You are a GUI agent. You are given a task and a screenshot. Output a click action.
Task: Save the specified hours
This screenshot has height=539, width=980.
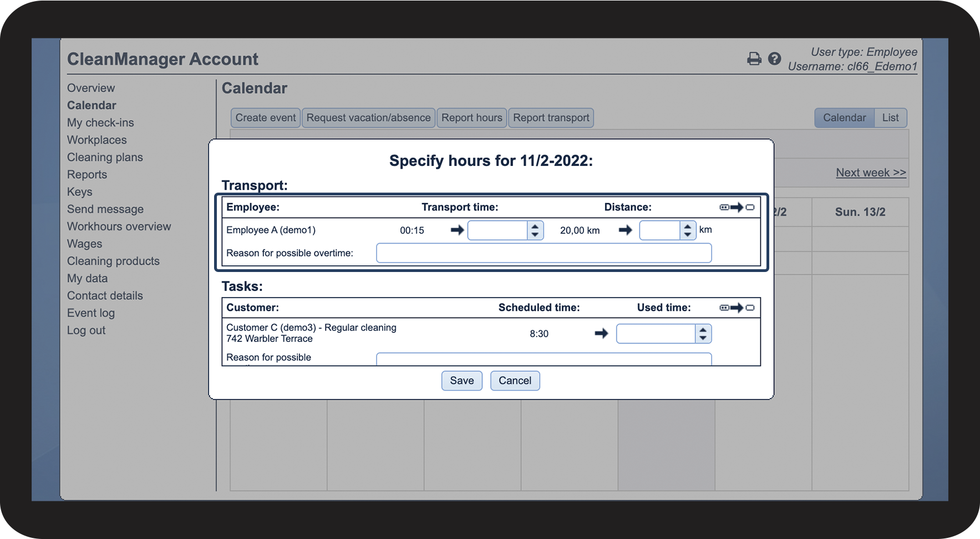pos(461,381)
